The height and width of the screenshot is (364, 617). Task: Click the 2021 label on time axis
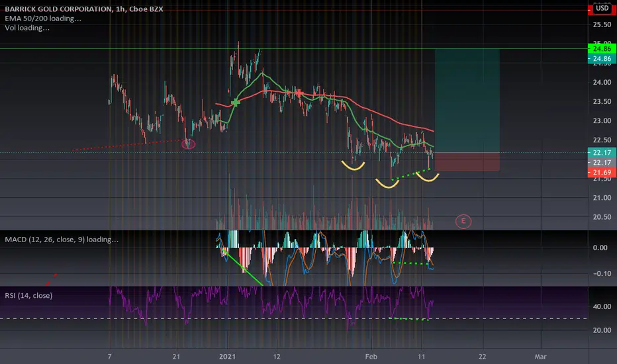coord(227,357)
